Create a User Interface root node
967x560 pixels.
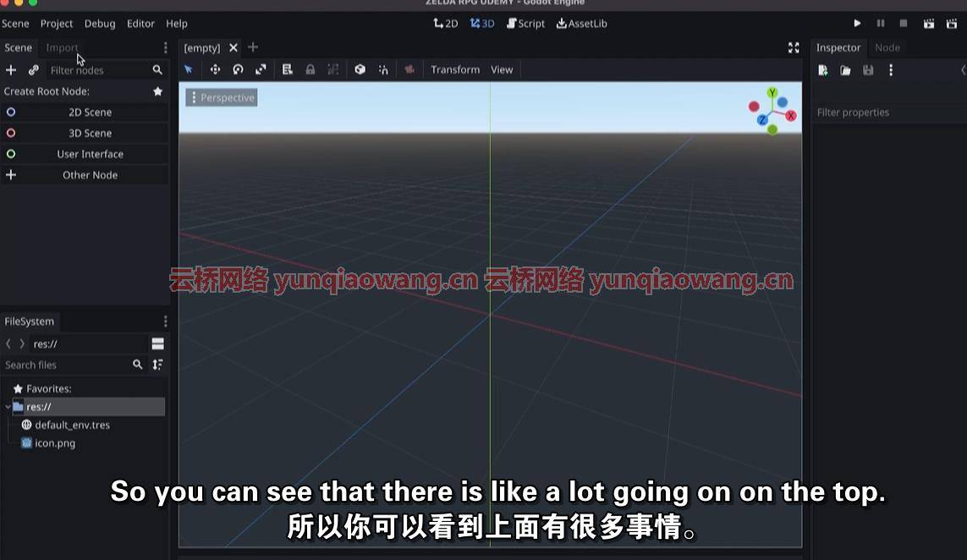pos(85,154)
